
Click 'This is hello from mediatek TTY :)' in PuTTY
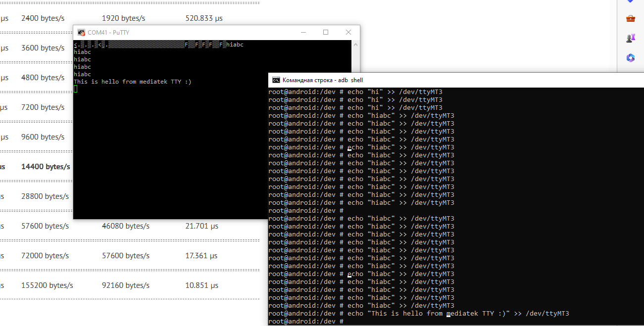point(133,82)
